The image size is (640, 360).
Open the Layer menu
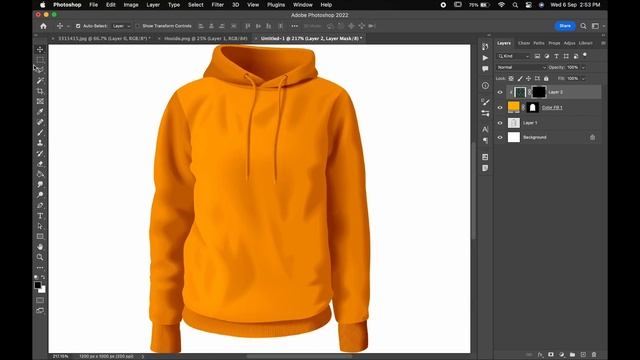pos(153,5)
